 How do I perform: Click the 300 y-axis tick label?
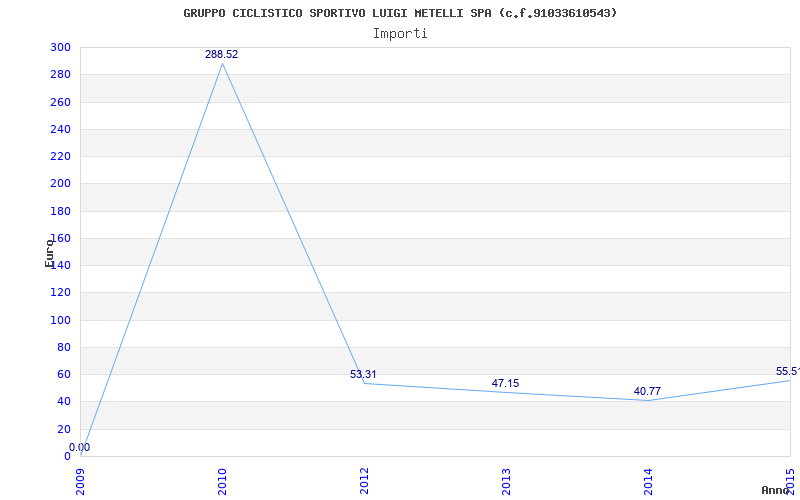[x=60, y=47]
